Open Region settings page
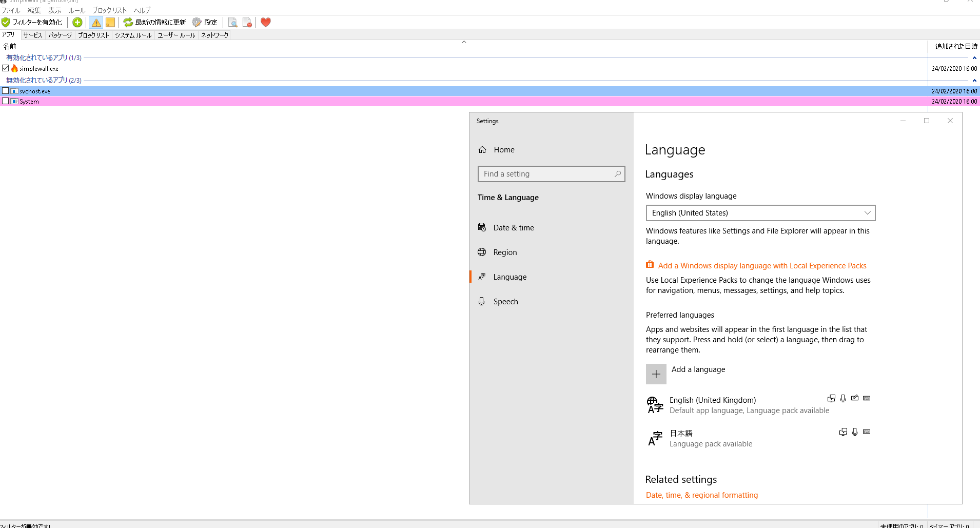Viewport: 980px width, 528px height. pos(551,252)
